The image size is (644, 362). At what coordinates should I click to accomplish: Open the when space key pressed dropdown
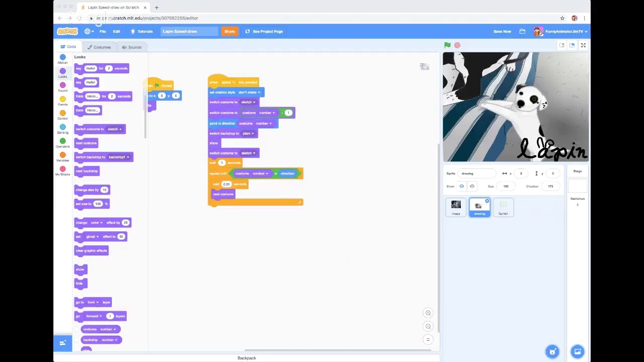(228, 82)
